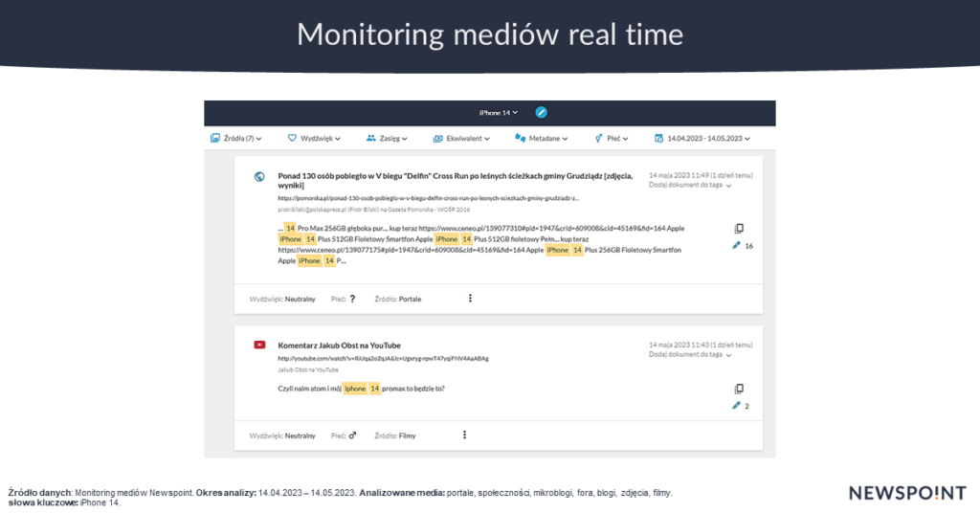980x513 pixels.
Task: Click the calendar icon beside the date range
Action: pos(658,138)
